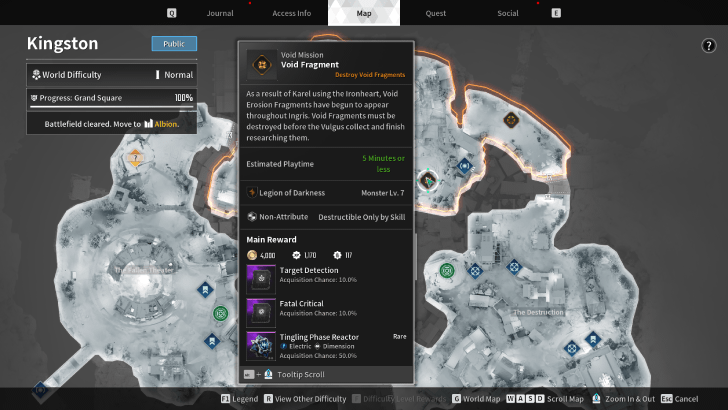This screenshot has height=410, width=728.
Task: Click blue bookmark marker in lower right area
Action: tap(593, 339)
